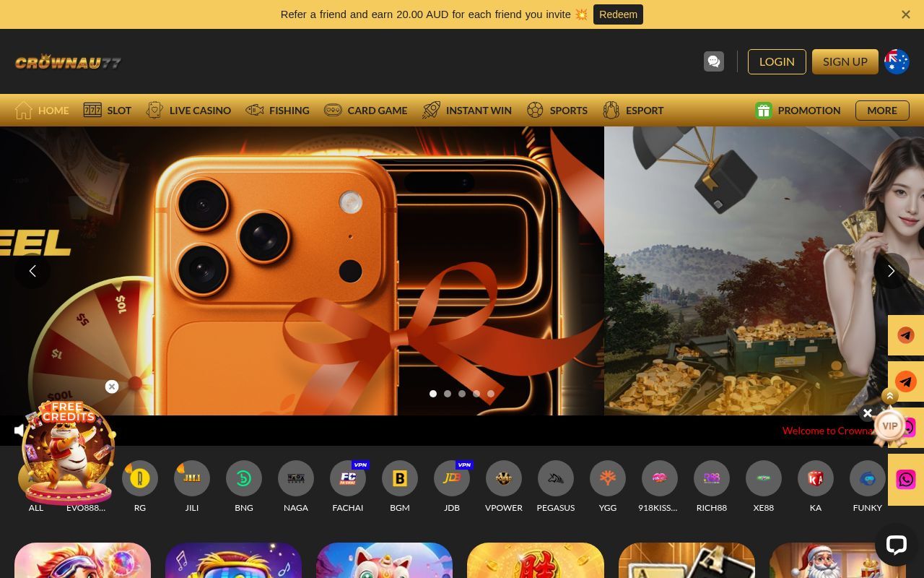Select the NAGA provider icon
Image resolution: width=924 pixels, height=578 pixels.
click(x=296, y=478)
